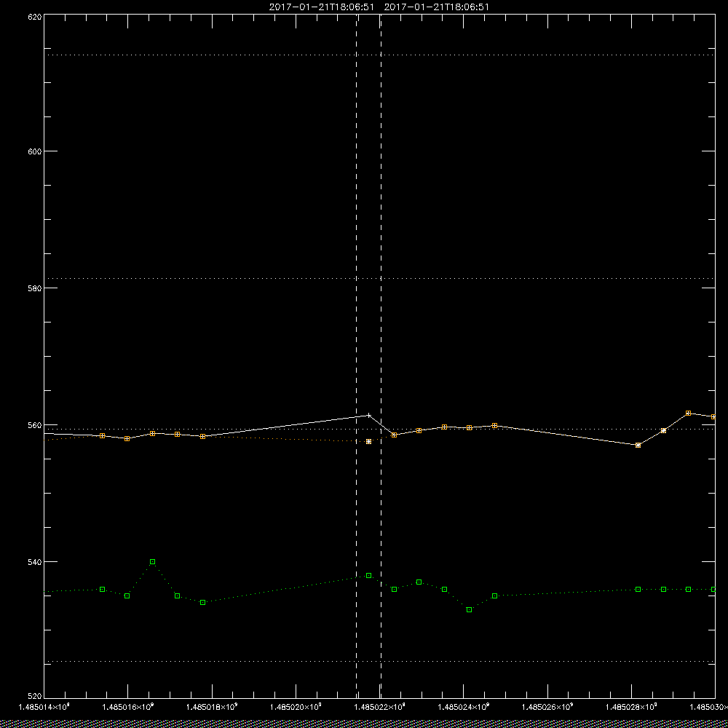
Task: Click the 1.485026×10⁹ x-axis label
Action: [x=548, y=707]
